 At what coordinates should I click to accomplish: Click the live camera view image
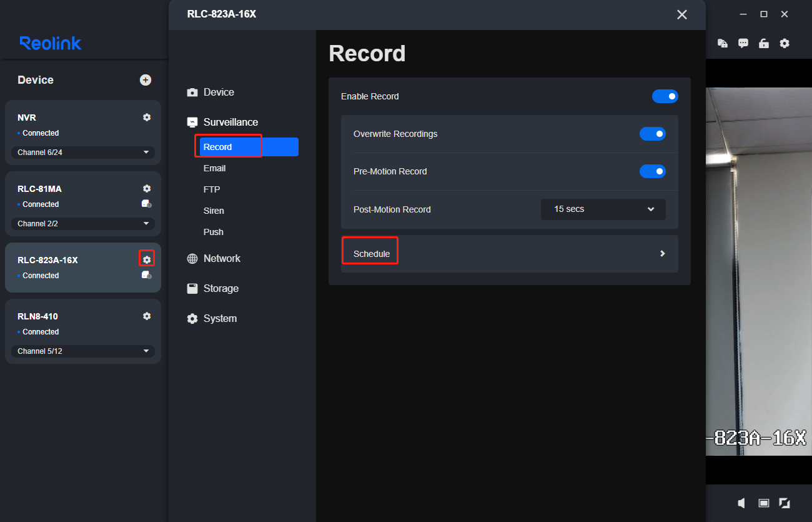(x=759, y=271)
